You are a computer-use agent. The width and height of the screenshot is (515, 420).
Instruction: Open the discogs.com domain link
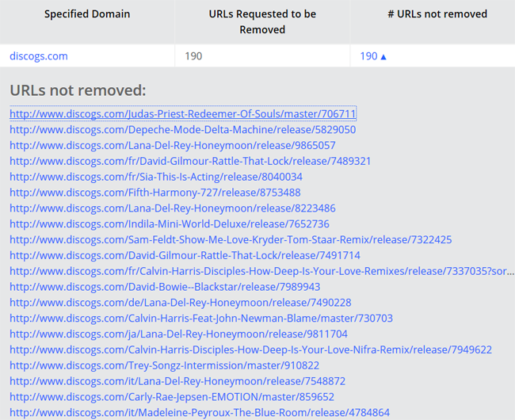39,56
